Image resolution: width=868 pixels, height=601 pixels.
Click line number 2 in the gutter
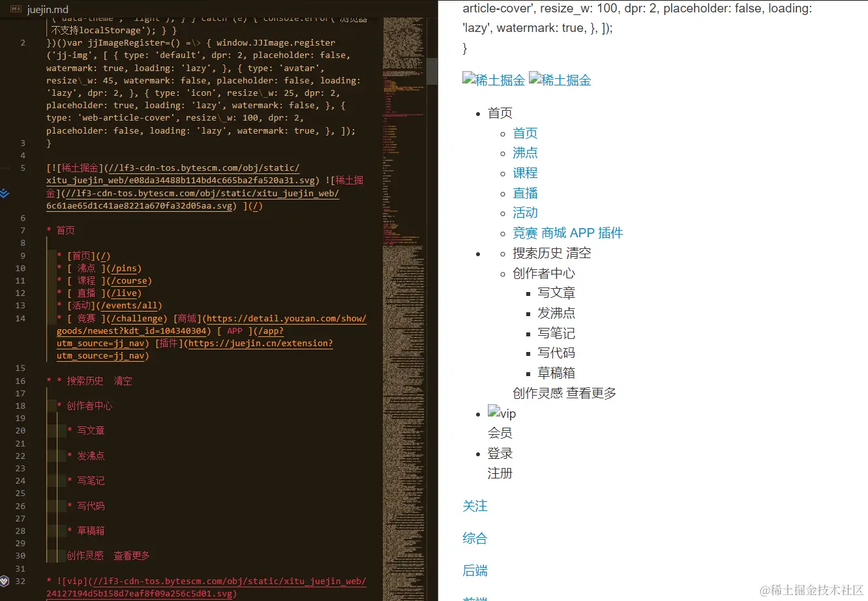click(23, 42)
